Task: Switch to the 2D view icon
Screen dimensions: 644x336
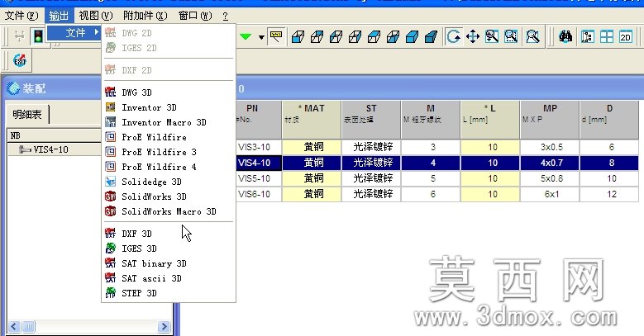Action: pyautogui.click(x=626, y=36)
